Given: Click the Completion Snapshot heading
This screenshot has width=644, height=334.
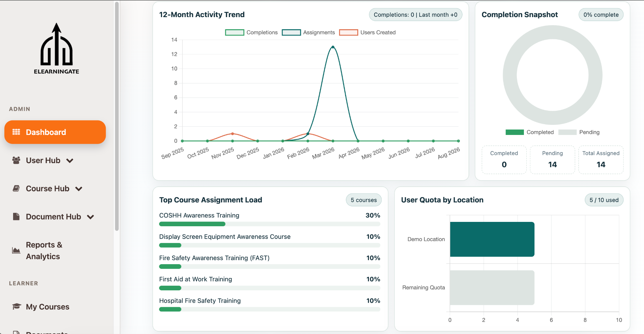Looking at the screenshot, I should [x=520, y=15].
